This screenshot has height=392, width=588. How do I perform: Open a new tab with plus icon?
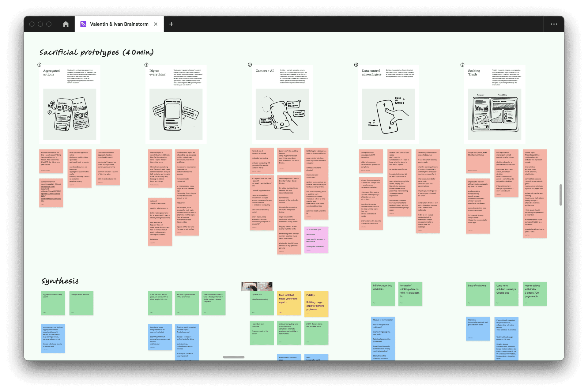[171, 24]
